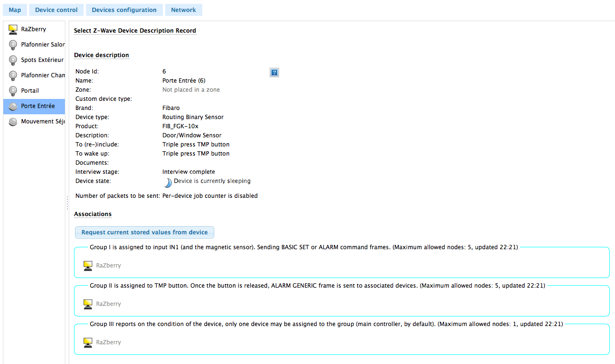The height and width of the screenshot is (364, 615).
Task: Click the sleeping moon status icon
Action: coord(168,182)
